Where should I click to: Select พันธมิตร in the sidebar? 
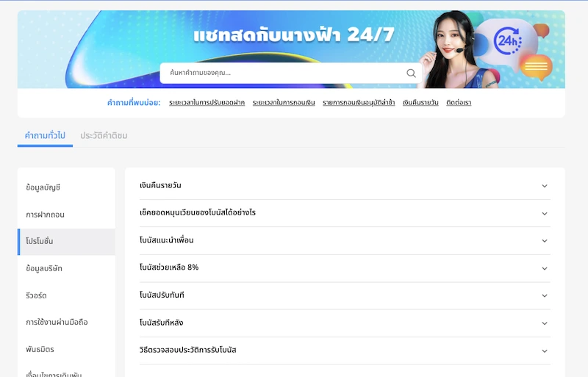pos(66,350)
